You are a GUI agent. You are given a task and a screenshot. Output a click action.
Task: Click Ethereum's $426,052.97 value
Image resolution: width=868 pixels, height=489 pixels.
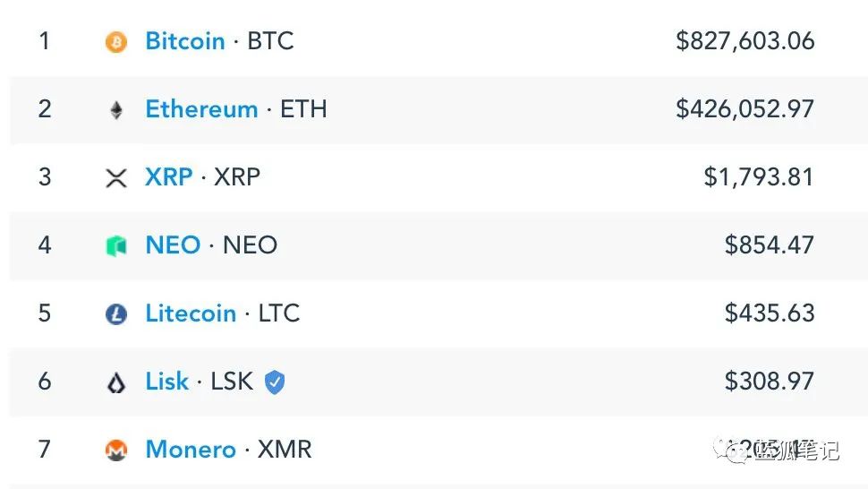click(x=745, y=109)
